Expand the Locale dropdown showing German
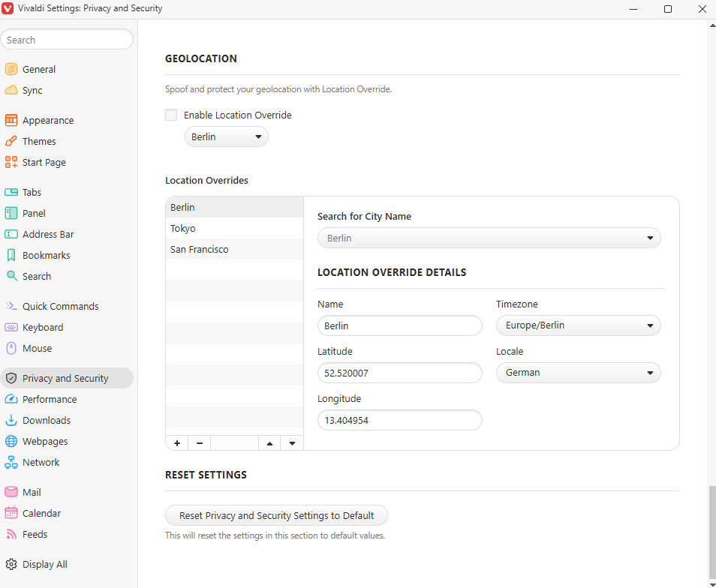This screenshot has width=716, height=588. pos(578,373)
